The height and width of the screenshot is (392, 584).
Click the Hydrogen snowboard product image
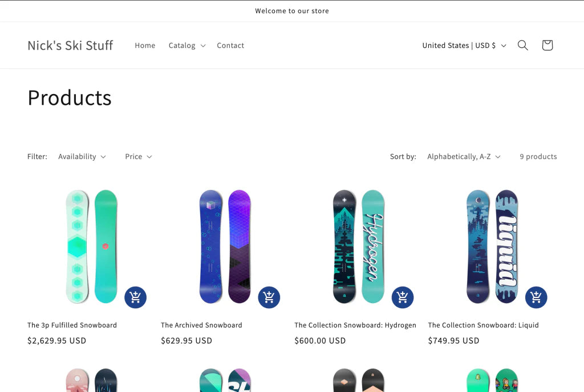coord(358,246)
